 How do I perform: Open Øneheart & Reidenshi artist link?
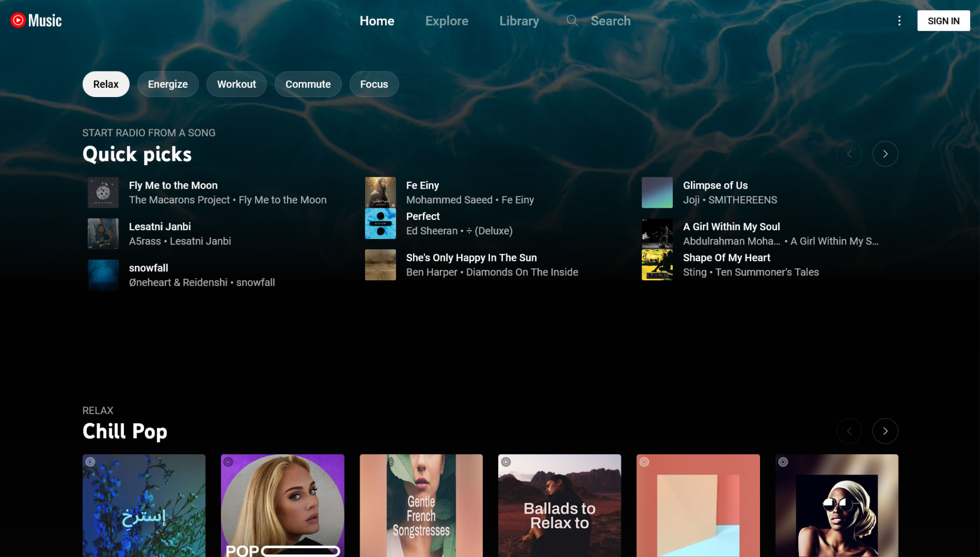(178, 283)
